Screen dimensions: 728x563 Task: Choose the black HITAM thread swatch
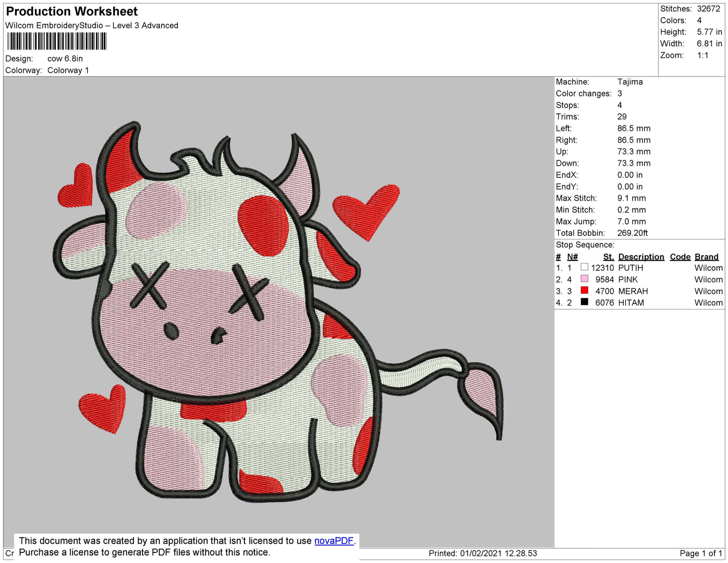(584, 302)
